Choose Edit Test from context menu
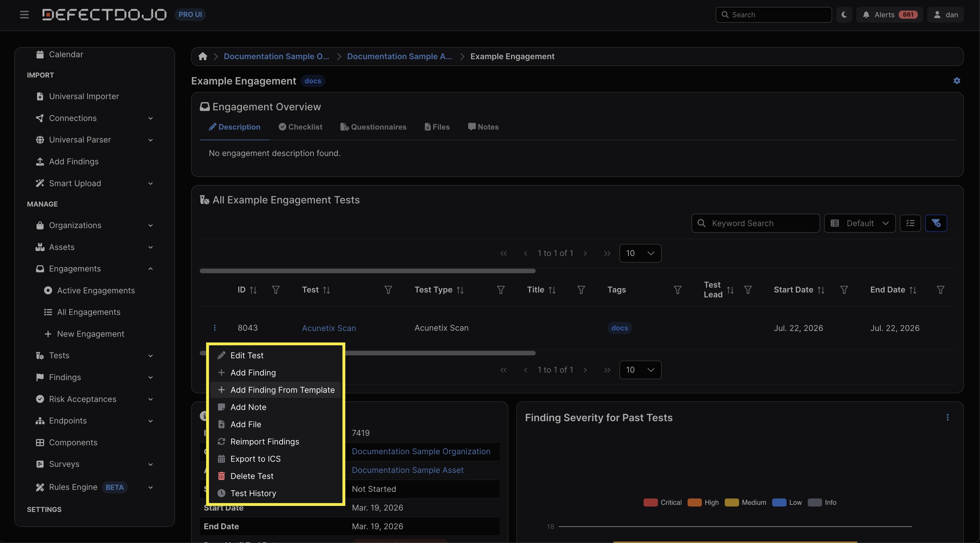Viewport: 980px width, 543px height. [x=276, y=355]
